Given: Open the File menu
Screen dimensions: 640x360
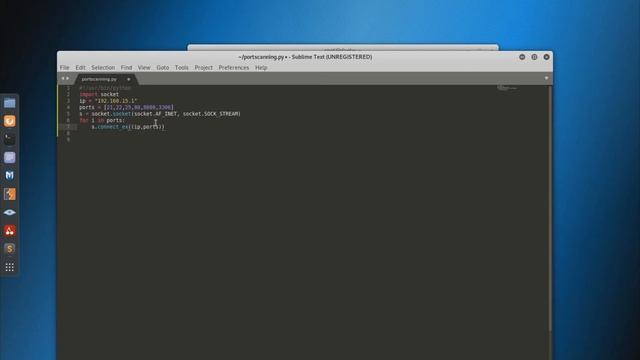Looking at the screenshot, I should point(64,67).
